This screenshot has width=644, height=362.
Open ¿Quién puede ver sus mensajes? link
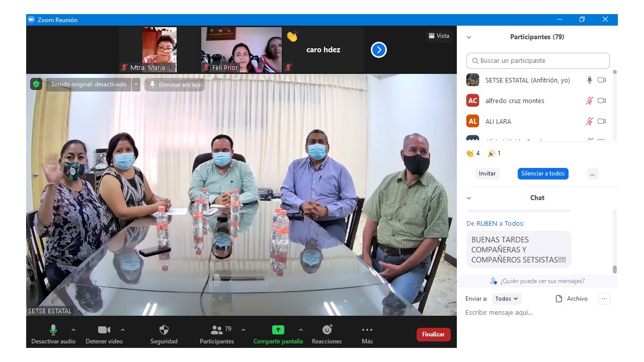pyautogui.click(x=537, y=281)
